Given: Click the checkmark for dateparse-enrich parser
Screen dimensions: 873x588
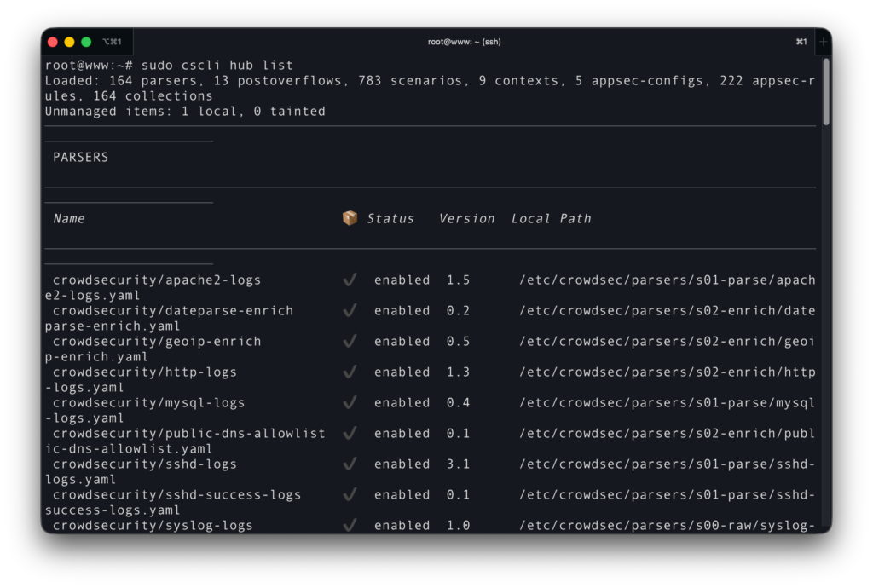Looking at the screenshot, I should coord(350,310).
